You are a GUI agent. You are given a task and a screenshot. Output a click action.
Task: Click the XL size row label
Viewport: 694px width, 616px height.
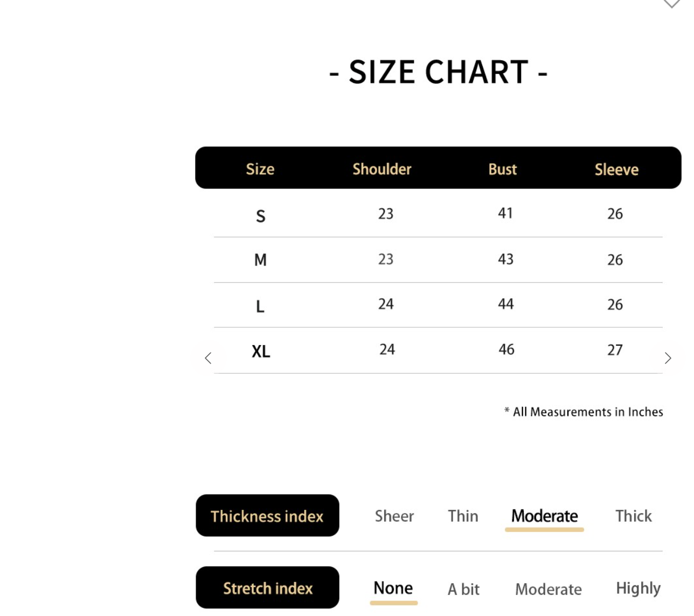coord(261,352)
